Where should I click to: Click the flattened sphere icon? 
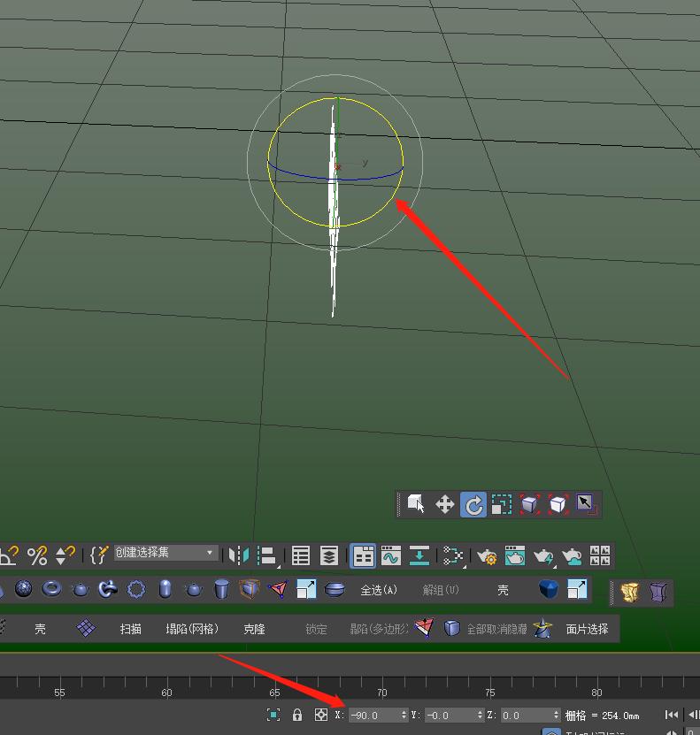tap(335, 589)
